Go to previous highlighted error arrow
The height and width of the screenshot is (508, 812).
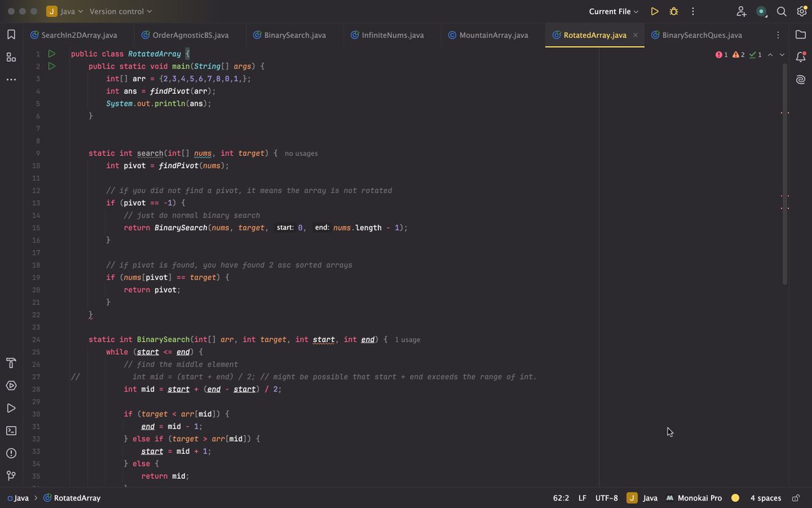(770, 55)
